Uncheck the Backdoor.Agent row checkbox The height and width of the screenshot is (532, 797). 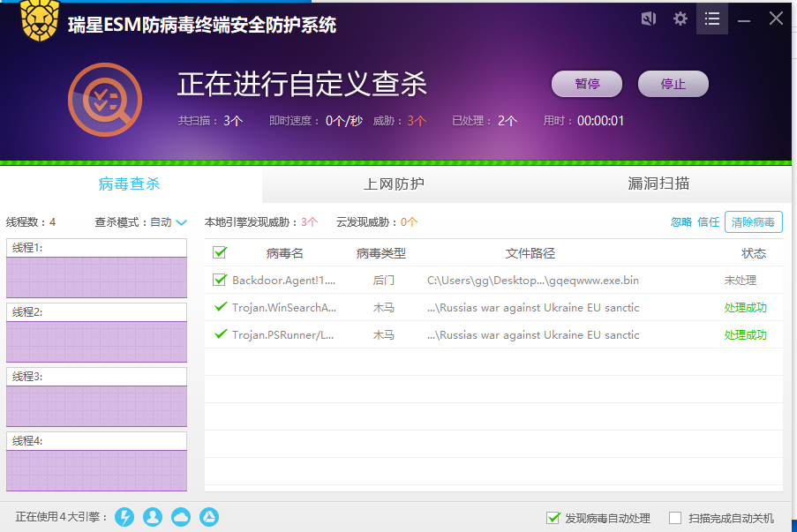click(220, 280)
